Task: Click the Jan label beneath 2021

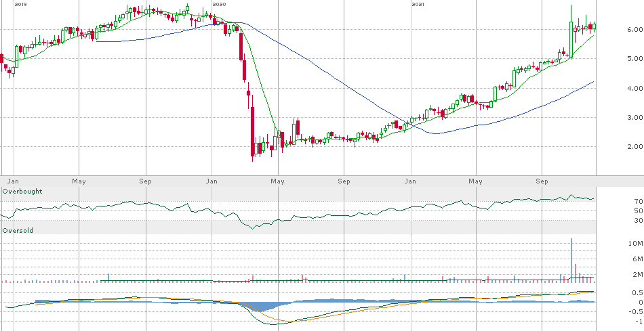Action: click(x=410, y=181)
